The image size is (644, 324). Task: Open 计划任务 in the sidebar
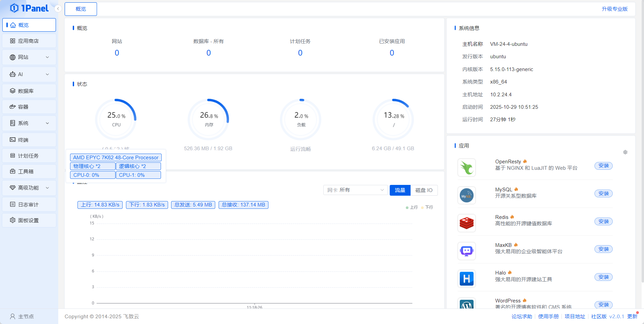click(29, 156)
